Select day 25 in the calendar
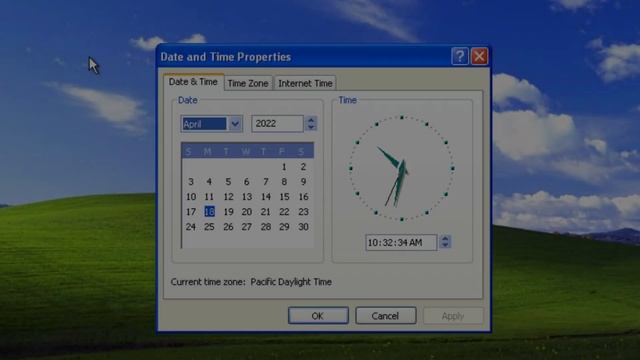640x360 pixels. tap(209, 227)
